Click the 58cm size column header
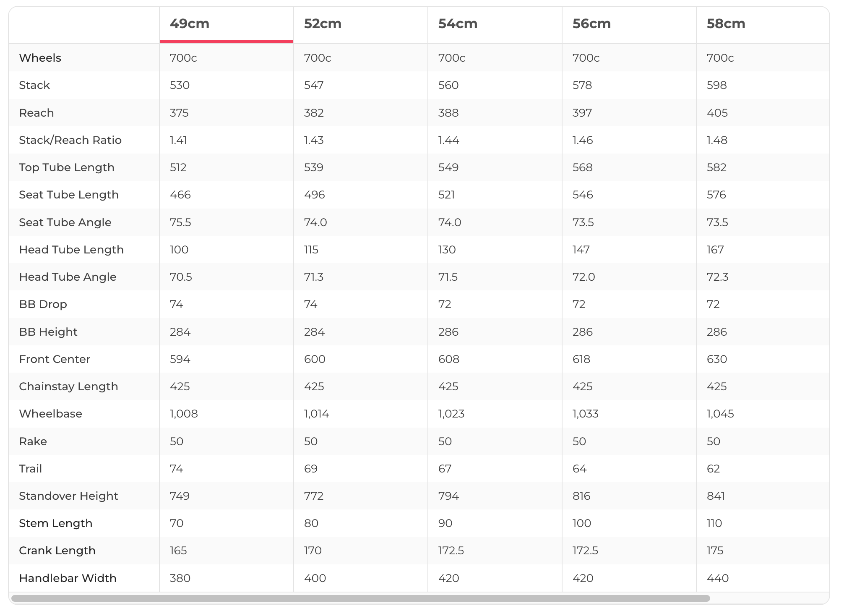Screen dimensions: 844x616 coord(726,24)
